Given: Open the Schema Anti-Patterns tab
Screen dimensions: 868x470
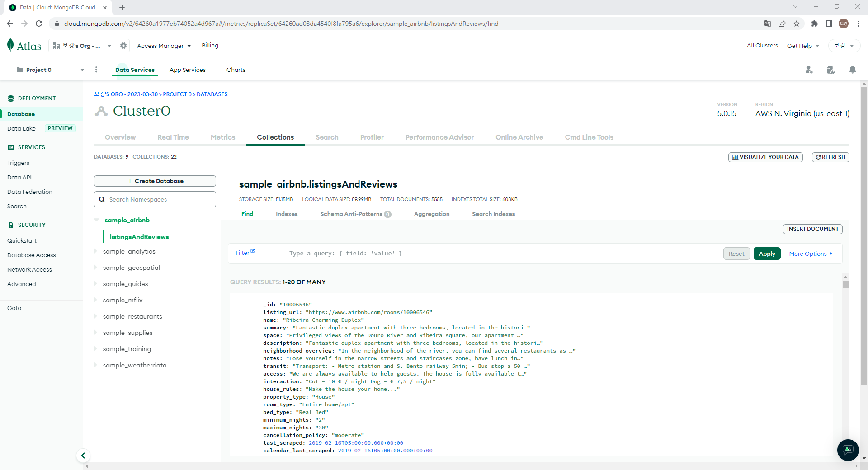Looking at the screenshot, I should 356,214.
